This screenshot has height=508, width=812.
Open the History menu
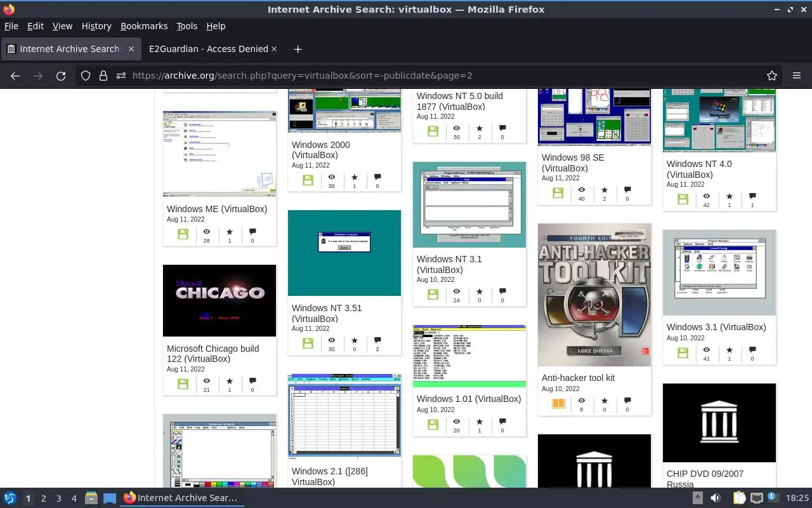[96, 26]
